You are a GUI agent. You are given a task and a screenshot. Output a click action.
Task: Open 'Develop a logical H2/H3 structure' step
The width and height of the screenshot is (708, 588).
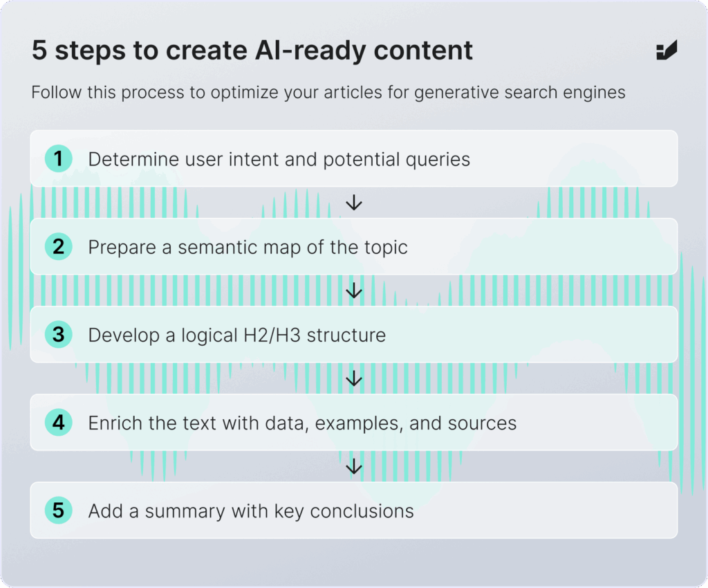point(236,335)
